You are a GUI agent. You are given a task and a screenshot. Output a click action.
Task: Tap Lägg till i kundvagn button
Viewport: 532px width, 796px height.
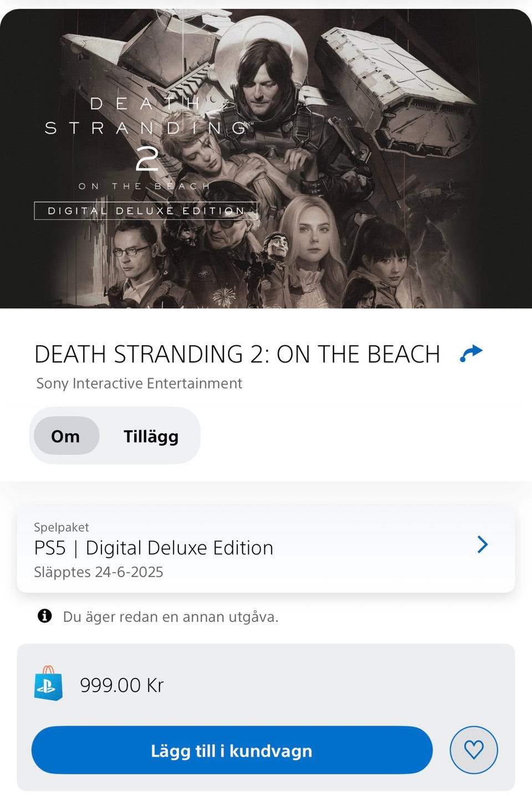(232, 750)
